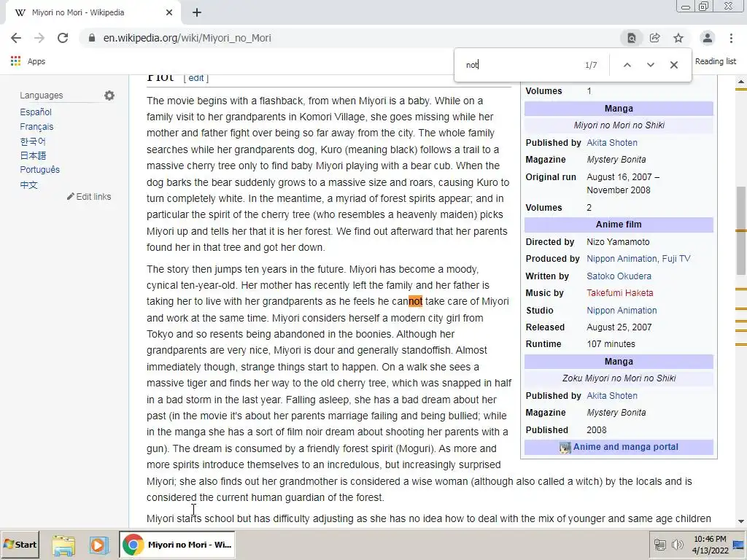Click the scrollbar down arrow

click(x=741, y=521)
